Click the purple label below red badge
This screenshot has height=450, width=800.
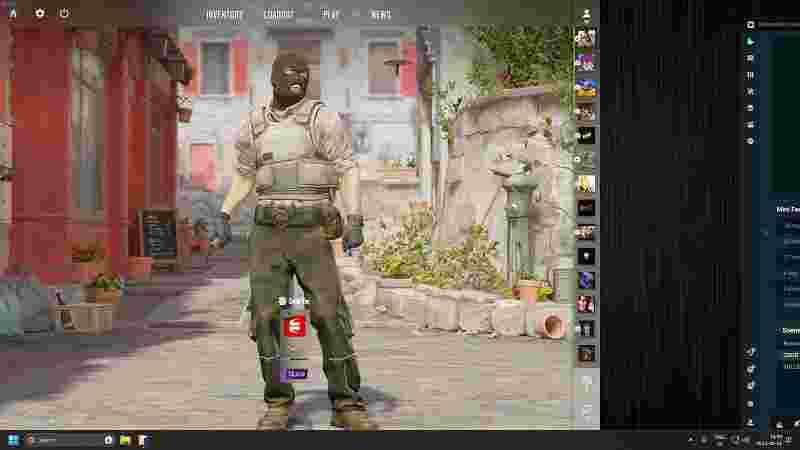(x=296, y=374)
